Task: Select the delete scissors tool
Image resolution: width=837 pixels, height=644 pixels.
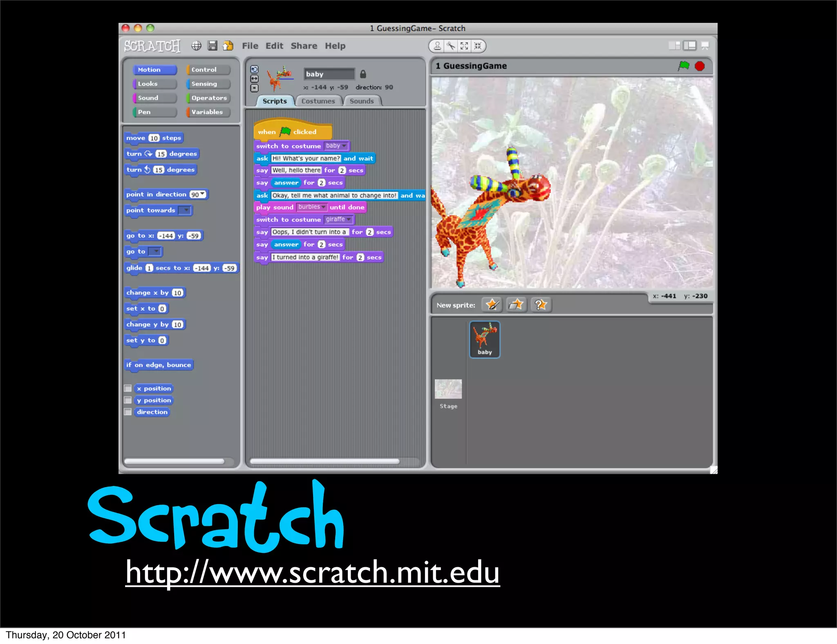Action: [451, 46]
